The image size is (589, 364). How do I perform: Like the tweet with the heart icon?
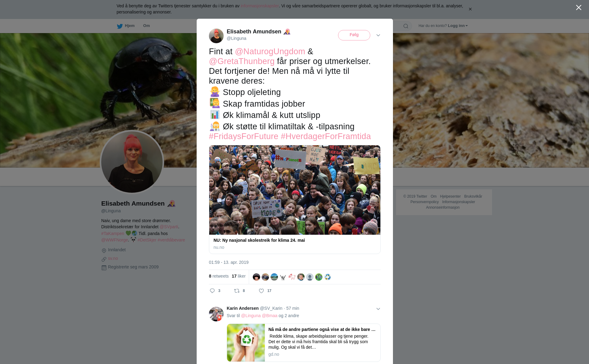pos(261,291)
